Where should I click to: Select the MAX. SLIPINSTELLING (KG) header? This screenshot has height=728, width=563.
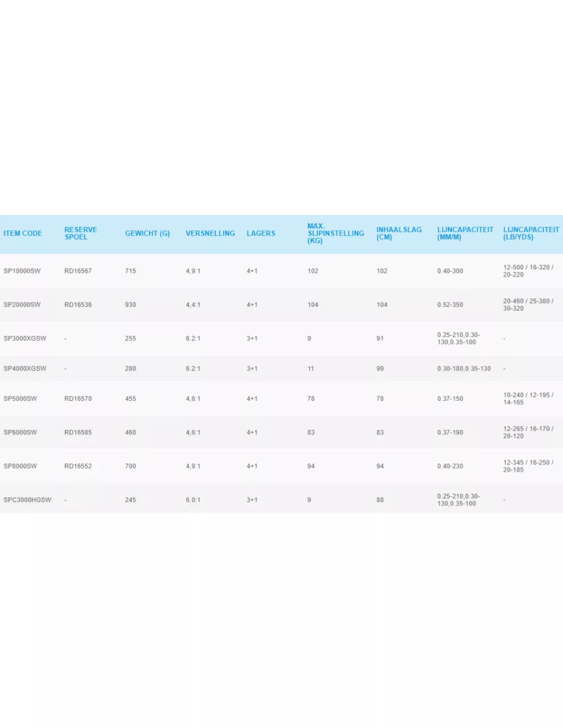click(334, 233)
